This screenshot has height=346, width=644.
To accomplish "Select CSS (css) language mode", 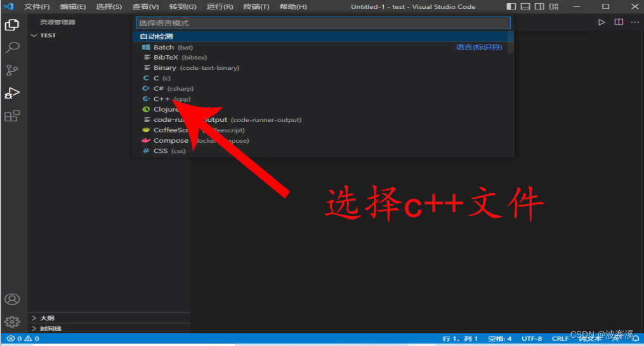I will (x=323, y=151).
